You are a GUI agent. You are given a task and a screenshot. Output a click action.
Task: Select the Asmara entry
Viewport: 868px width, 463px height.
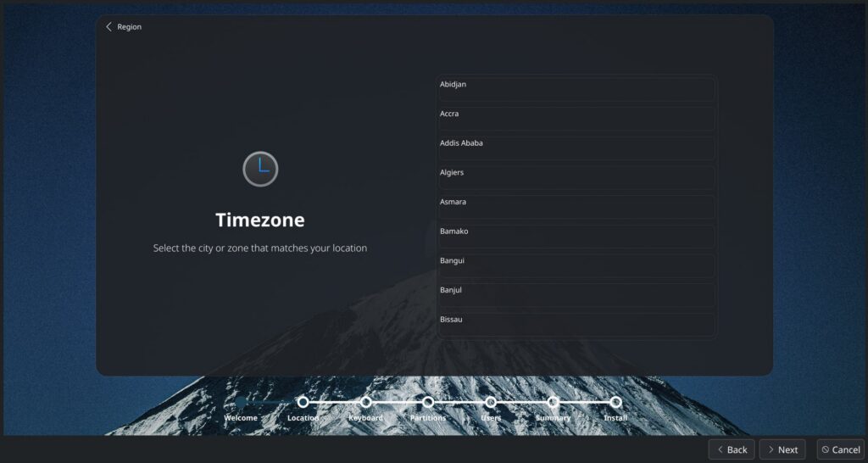[x=576, y=207]
